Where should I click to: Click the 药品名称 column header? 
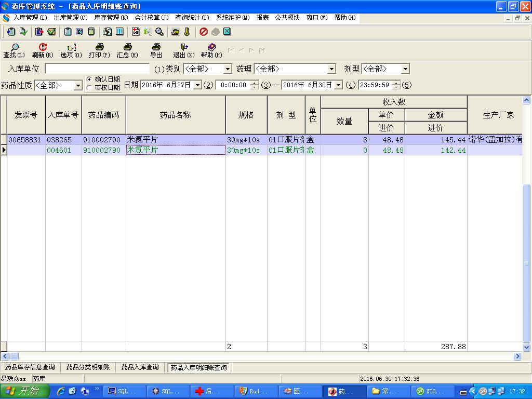point(176,115)
